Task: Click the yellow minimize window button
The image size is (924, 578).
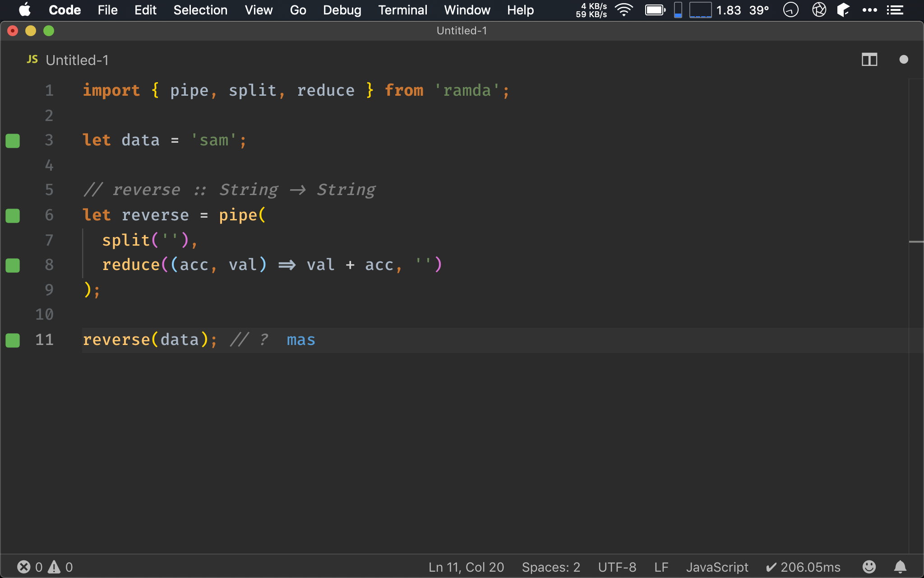Action: pos(31,31)
